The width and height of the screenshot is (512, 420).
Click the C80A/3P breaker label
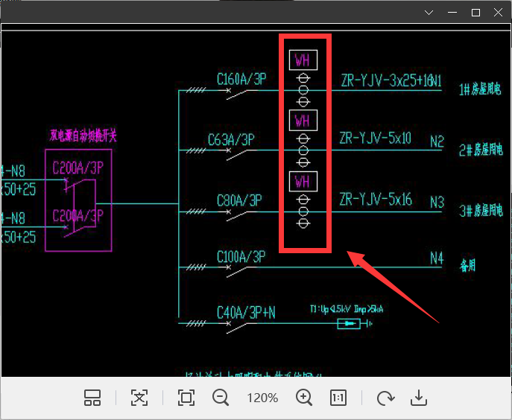[x=239, y=200]
